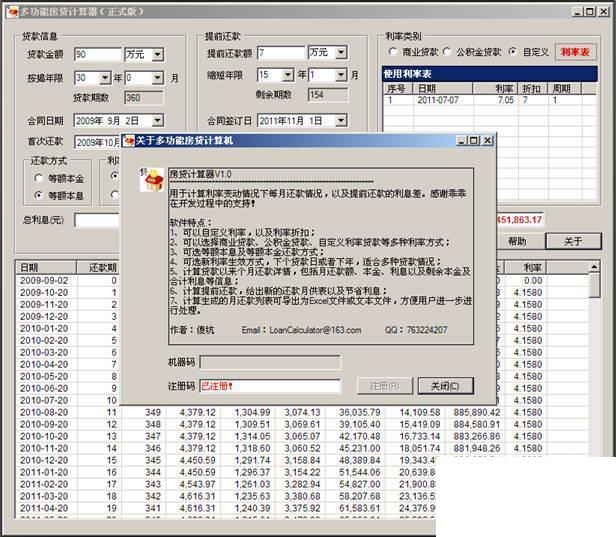
Task: Click the 注册码 input field
Action: coord(270,386)
